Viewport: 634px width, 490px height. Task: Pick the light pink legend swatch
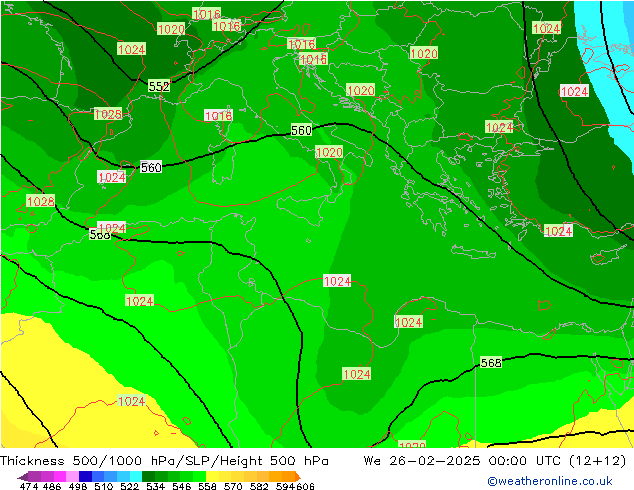[73, 476]
